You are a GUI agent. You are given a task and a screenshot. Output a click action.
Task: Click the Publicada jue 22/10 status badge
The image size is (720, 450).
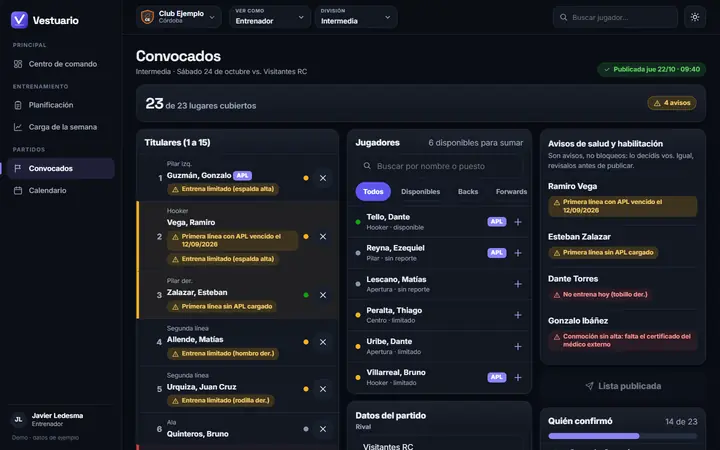click(x=652, y=69)
